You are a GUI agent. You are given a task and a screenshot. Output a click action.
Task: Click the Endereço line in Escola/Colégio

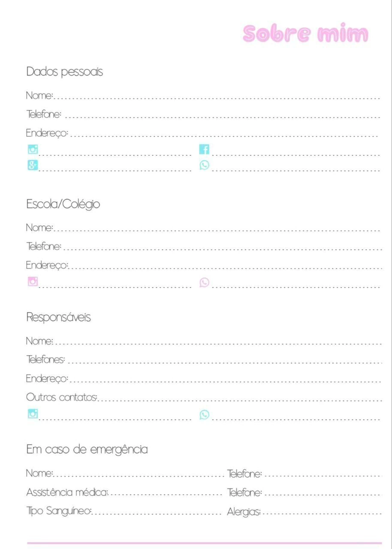pos(204,265)
